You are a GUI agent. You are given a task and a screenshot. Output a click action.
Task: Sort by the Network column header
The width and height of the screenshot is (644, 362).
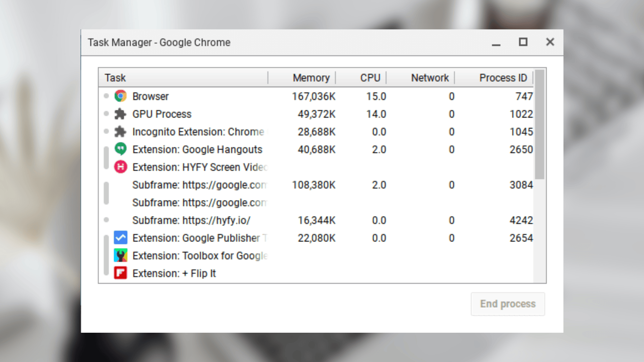(x=430, y=78)
